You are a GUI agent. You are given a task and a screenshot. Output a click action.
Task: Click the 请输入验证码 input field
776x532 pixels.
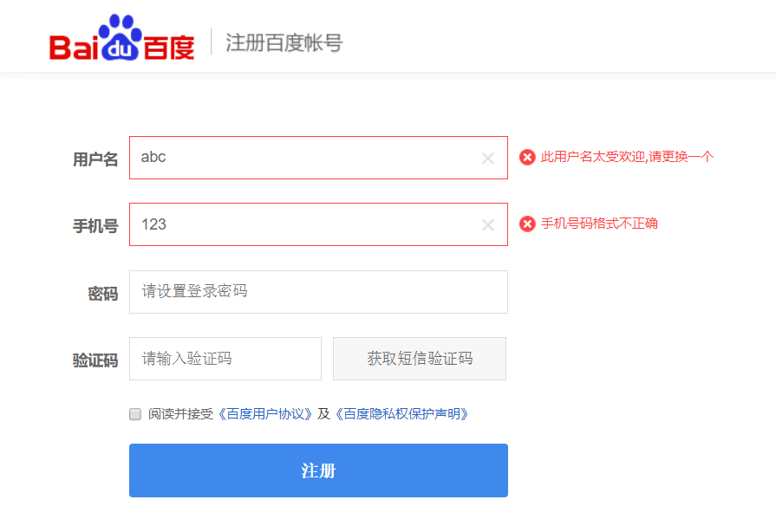(x=225, y=359)
